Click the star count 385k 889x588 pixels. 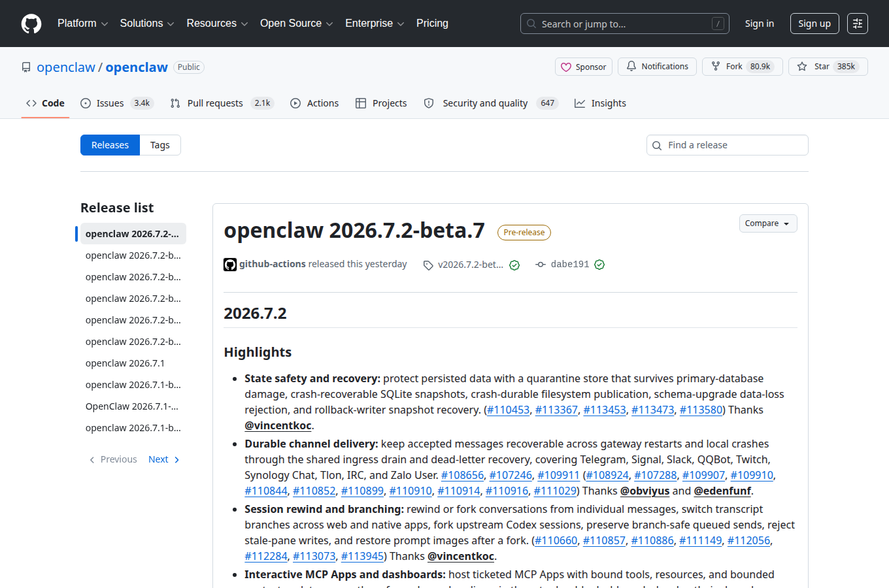[847, 67]
